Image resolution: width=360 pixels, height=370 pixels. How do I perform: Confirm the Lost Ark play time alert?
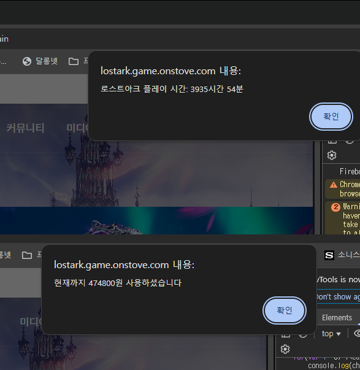pyautogui.click(x=331, y=116)
